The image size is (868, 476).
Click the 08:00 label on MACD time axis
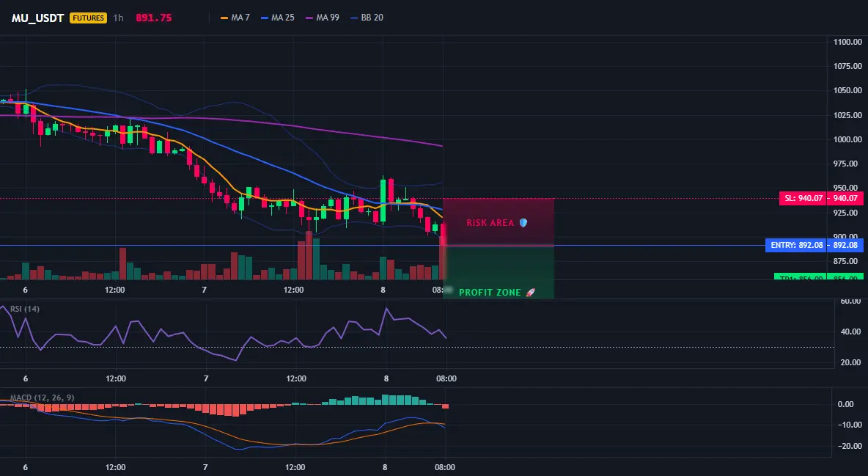[x=445, y=467]
